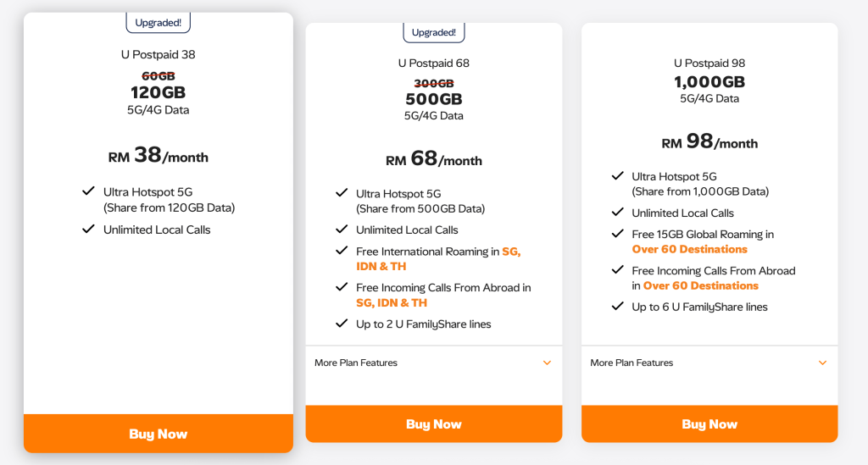
Task: Expand More Plan Features under U Postpaid 98
Action: point(709,363)
